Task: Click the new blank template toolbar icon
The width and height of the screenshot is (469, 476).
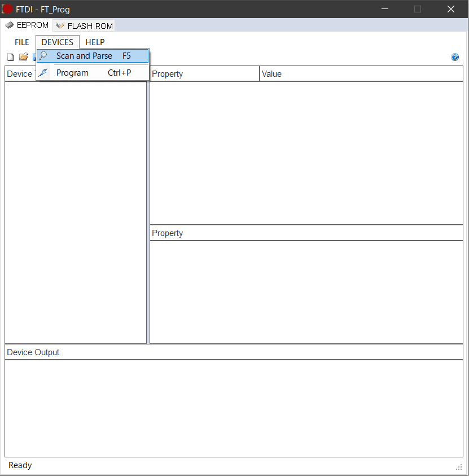Action: point(10,57)
